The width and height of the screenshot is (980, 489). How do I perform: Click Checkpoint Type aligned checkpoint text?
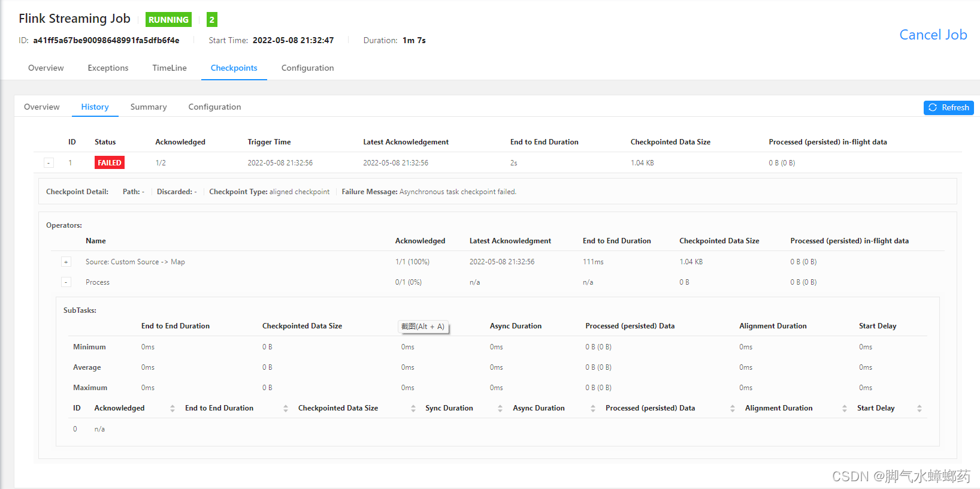click(269, 192)
